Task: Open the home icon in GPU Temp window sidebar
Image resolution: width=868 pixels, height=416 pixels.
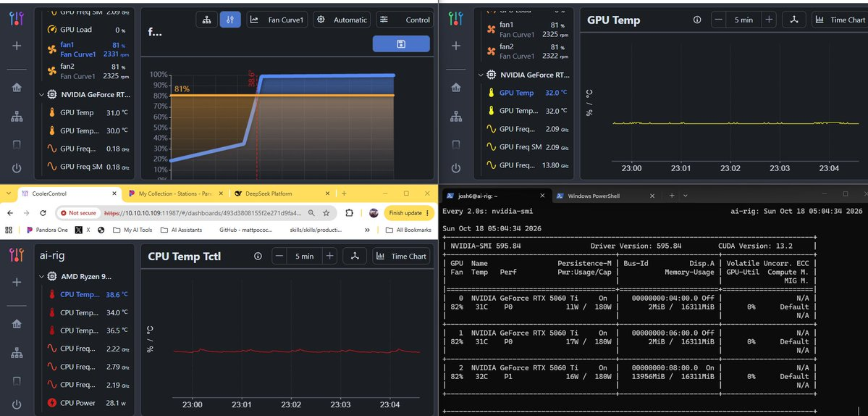Action: pos(455,87)
